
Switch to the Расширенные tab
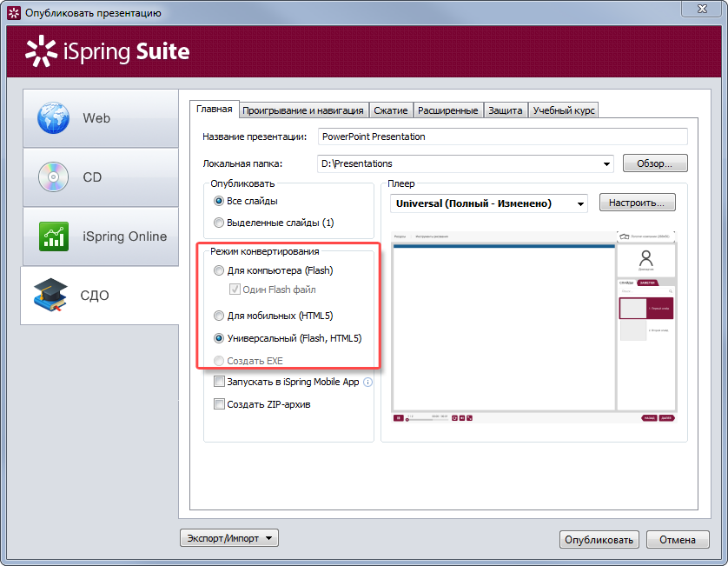tap(448, 110)
